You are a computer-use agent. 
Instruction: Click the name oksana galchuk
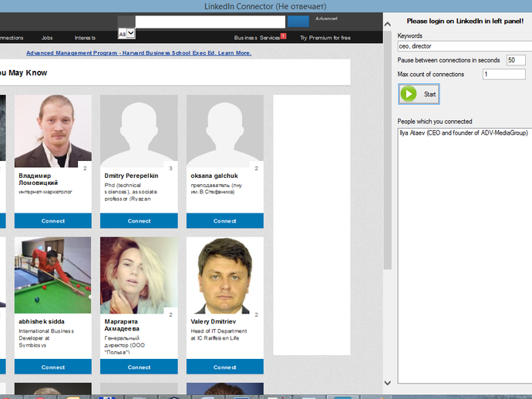click(214, 176)
